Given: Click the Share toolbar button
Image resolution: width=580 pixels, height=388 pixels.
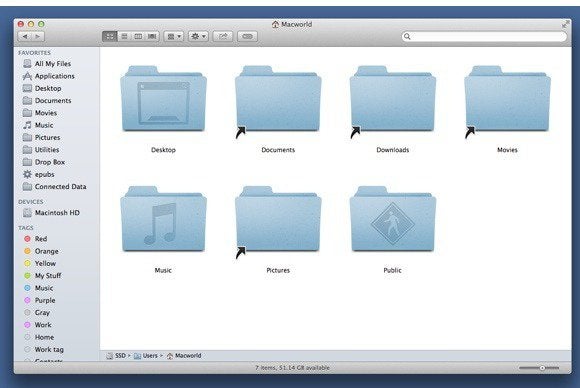Looking at the screenshot, I should point(223,36).
